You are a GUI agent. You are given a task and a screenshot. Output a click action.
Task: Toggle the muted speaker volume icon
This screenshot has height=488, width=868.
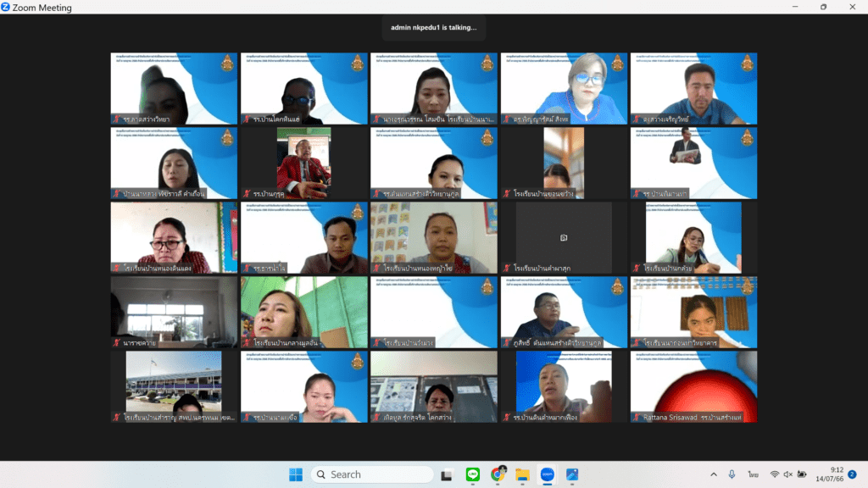pyautogui.click(x=787, y=474)
